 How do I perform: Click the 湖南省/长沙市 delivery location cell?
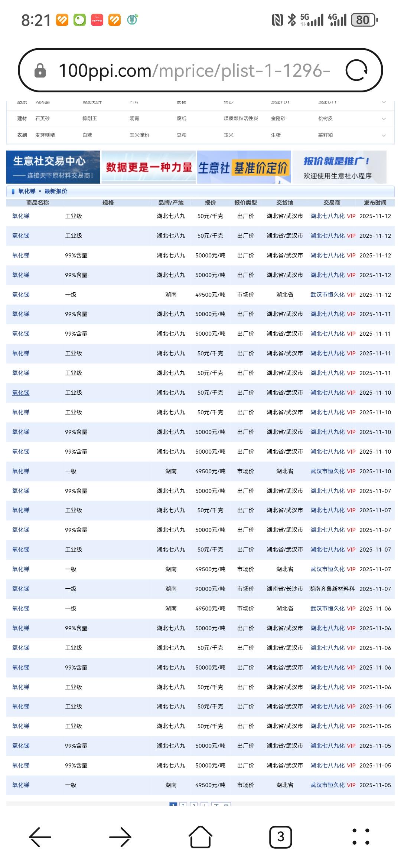pyautogui.click(x=285, y=589)
